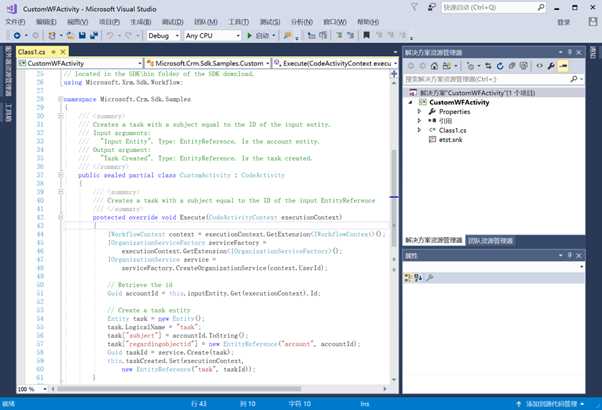Open the last menu in the menu bar
The width and height of the screenshot is (602, 410).
click(368, 22)
